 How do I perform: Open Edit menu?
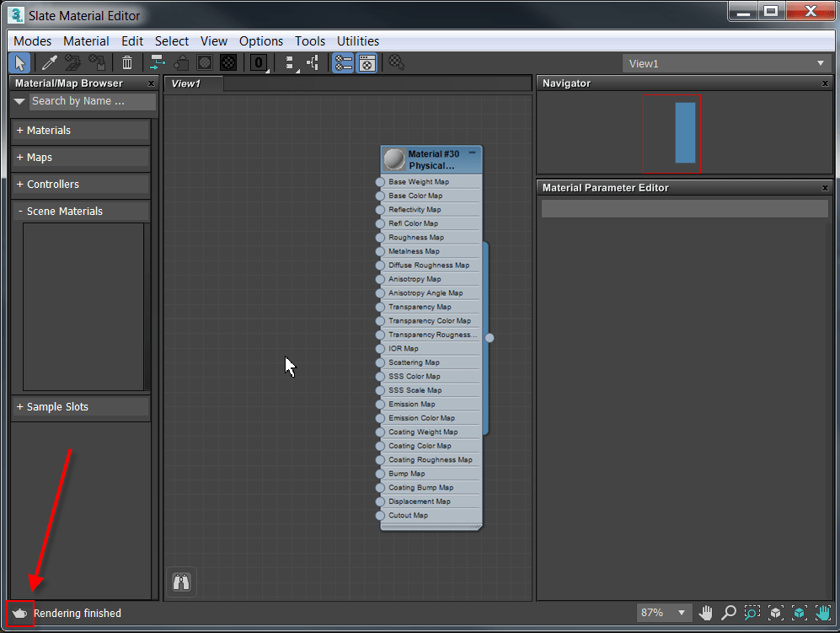(132, 41)
